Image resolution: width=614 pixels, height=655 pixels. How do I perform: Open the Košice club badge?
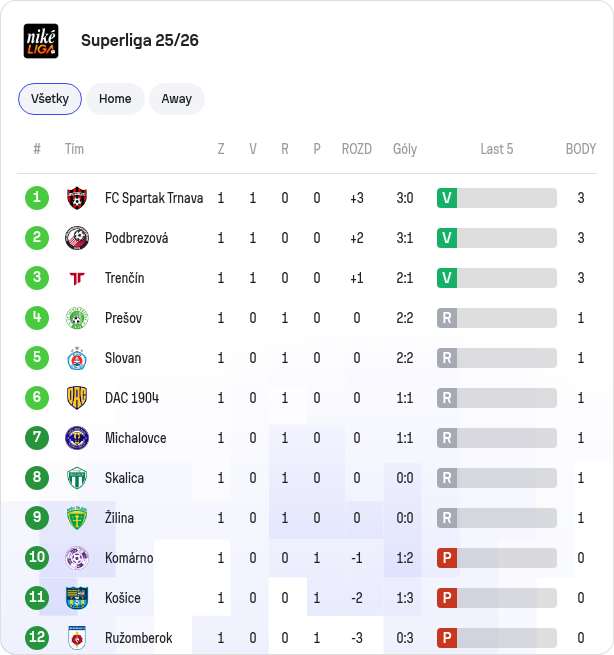[x=77, y=598]
